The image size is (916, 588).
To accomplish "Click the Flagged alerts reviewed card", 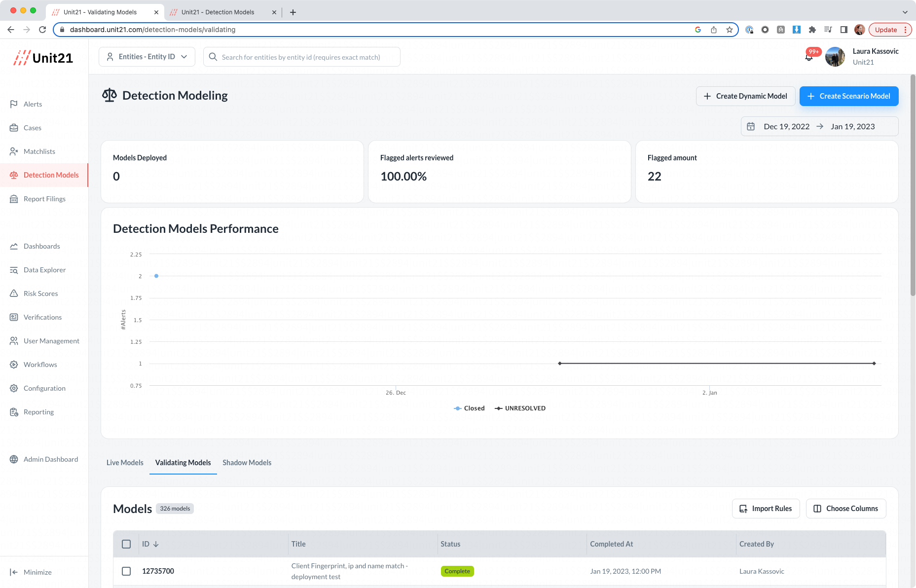I will pos(500,172).
